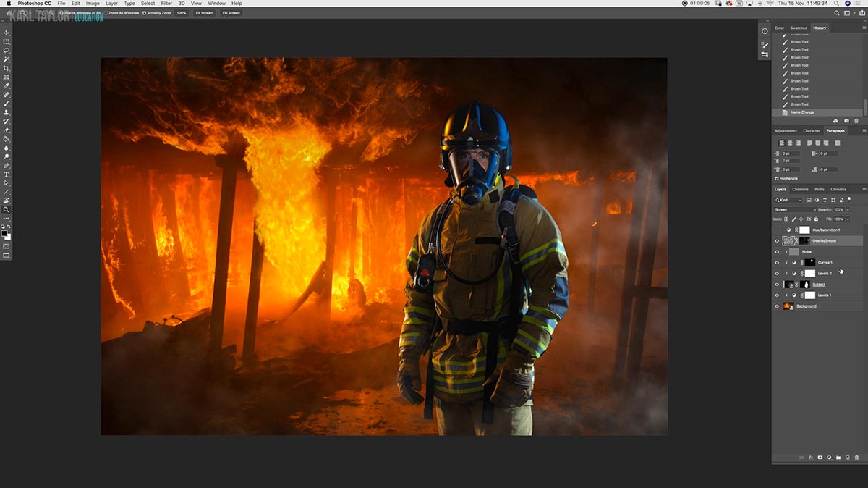This screenshot has width=868, height=488.
Task: Open the History panel options menu
Action: (x=864, y=28)
